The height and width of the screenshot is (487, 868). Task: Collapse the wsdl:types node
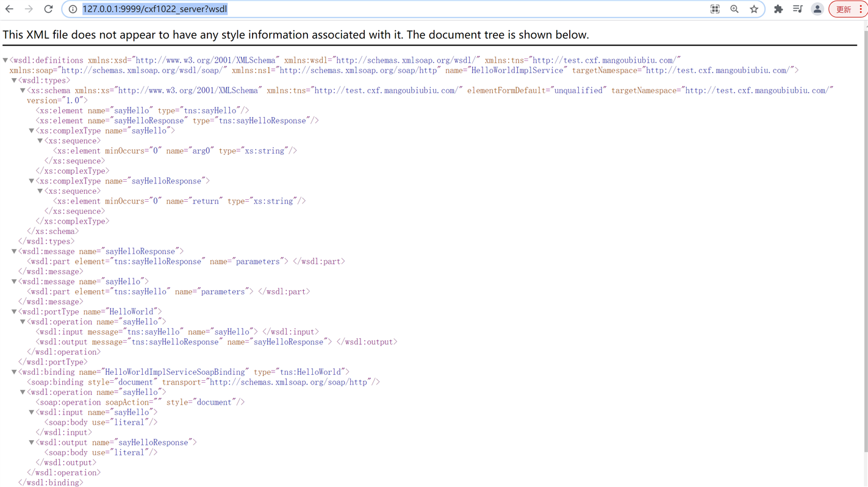click(14, 80)
